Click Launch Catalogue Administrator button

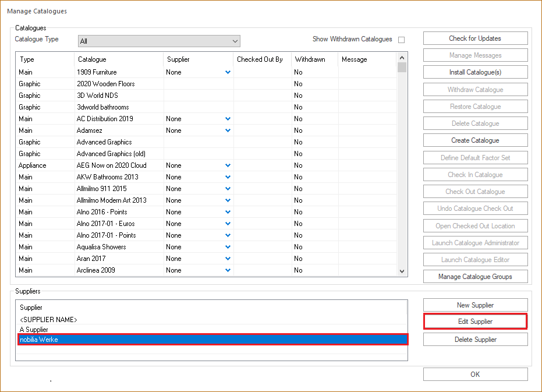coord(475,243)
